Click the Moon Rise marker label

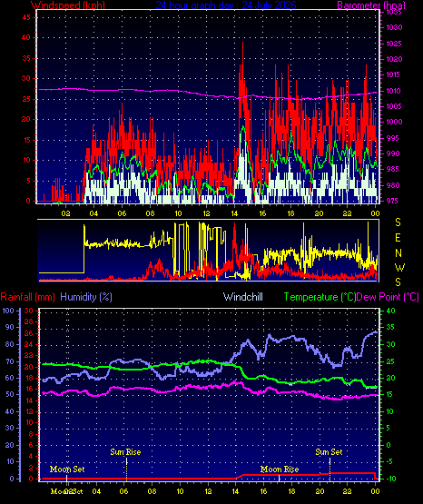tap(280, 469)
